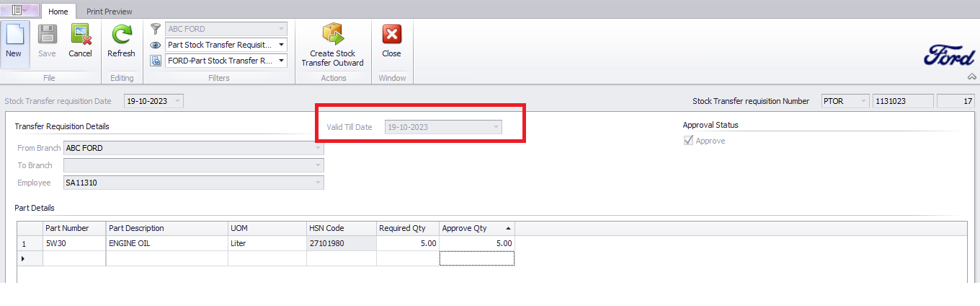Click the eye view icon in Filters

click(156, 45)
